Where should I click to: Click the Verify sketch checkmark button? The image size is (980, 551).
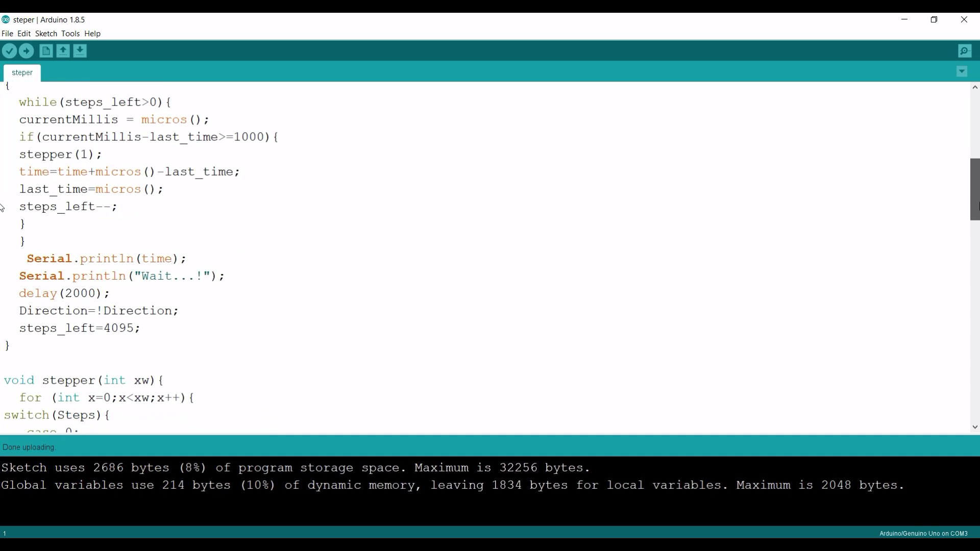(x=10, y=51)
